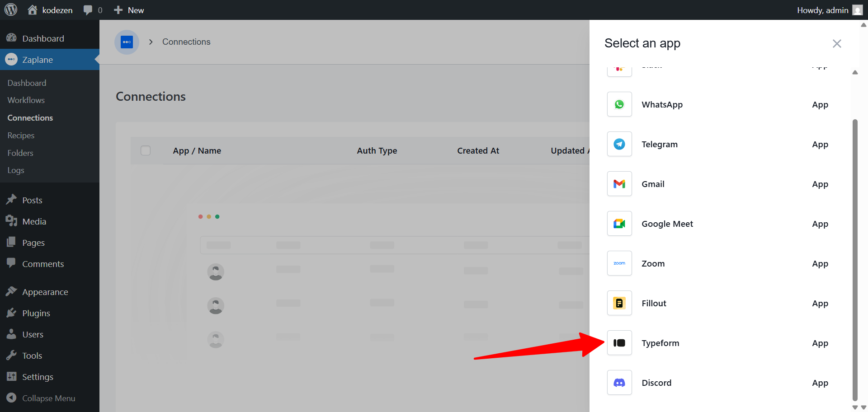Click the App / Name column header
This screenshot has width=868, height=412.
(x=197, y=150)
